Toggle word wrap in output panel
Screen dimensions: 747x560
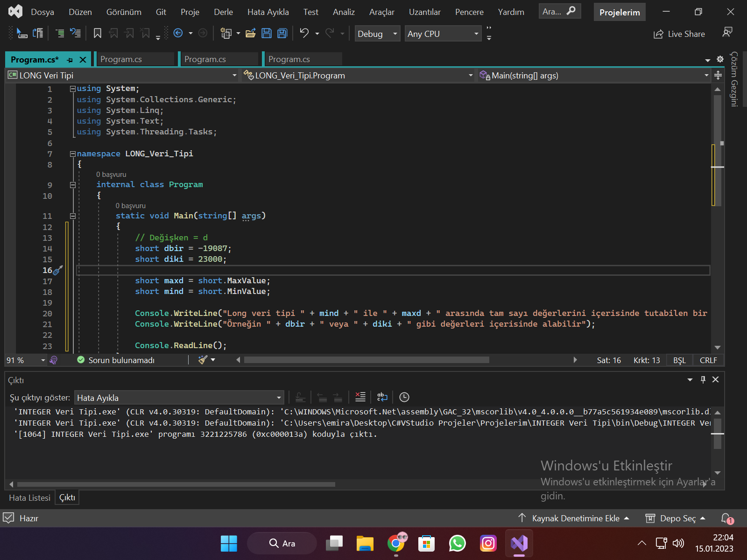point(382,397)
